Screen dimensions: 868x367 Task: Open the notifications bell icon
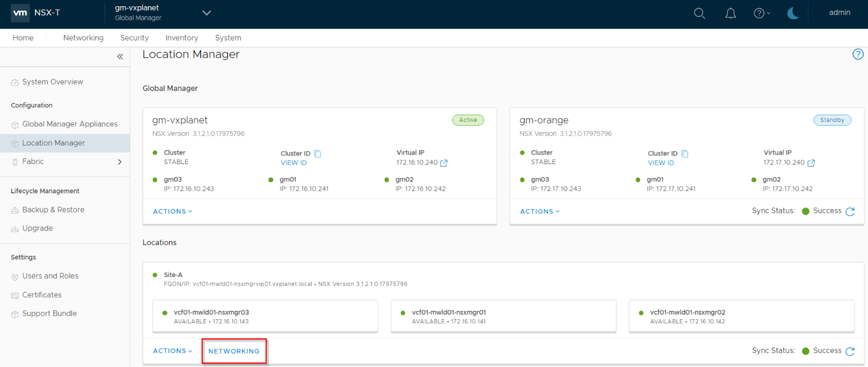tap(730, 13)
